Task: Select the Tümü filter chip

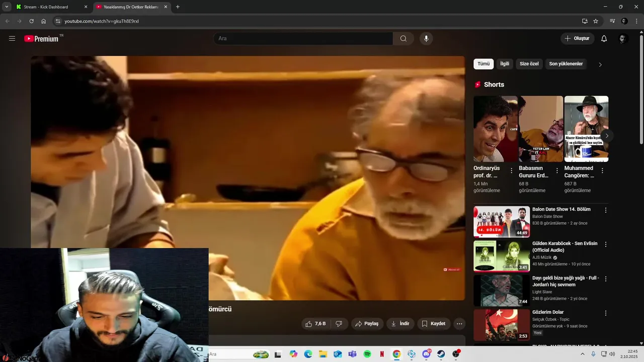Action: pyautogui.click(x=484, y=64)
